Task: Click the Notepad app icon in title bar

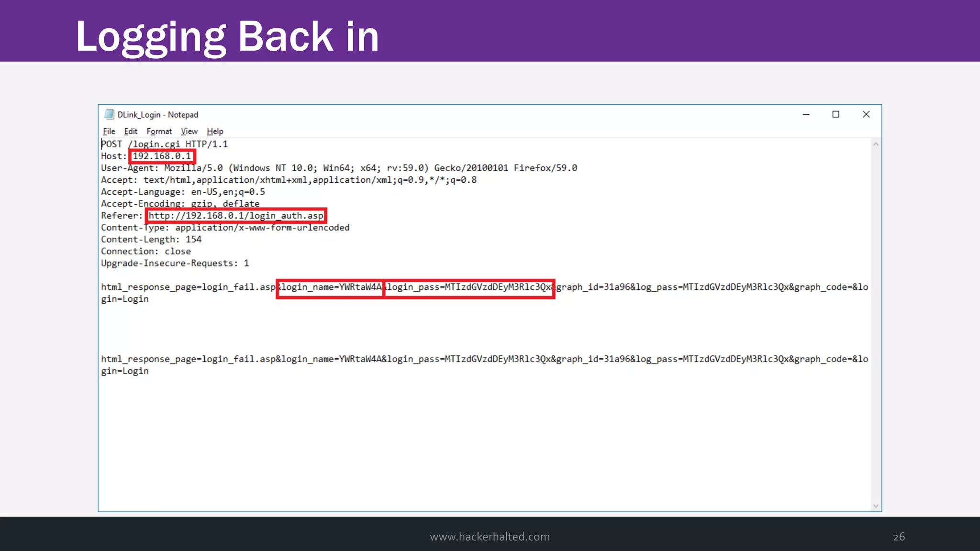Action: (109, 114)
